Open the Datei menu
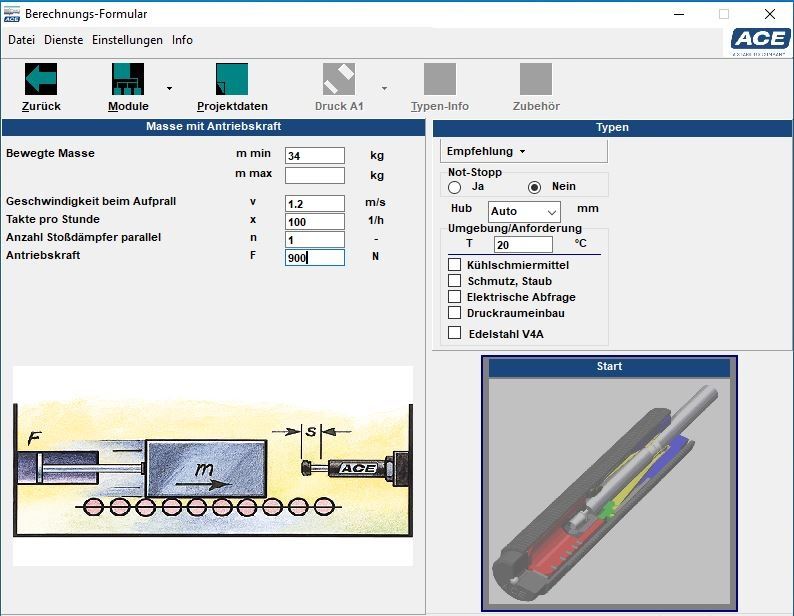Screen dimensions: 794x616 coord(22,40)
